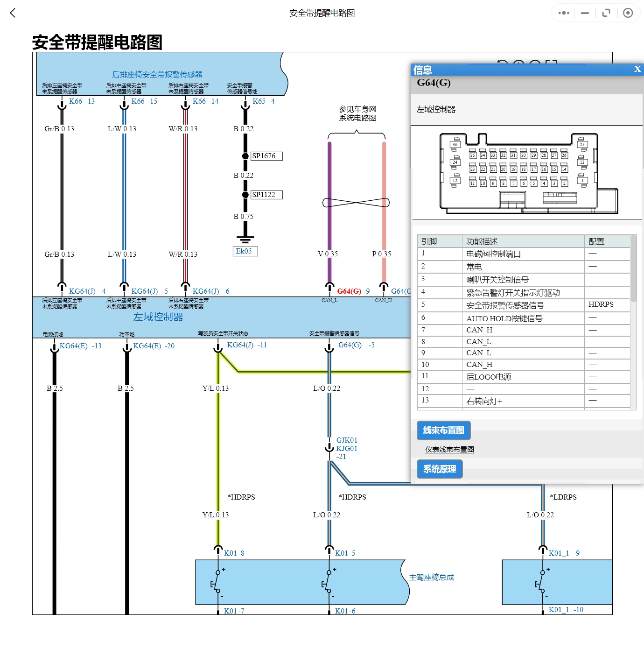644x649 pixels.
Task: Click the GJK01 inline connector label
Action: [x=347, y=440]
